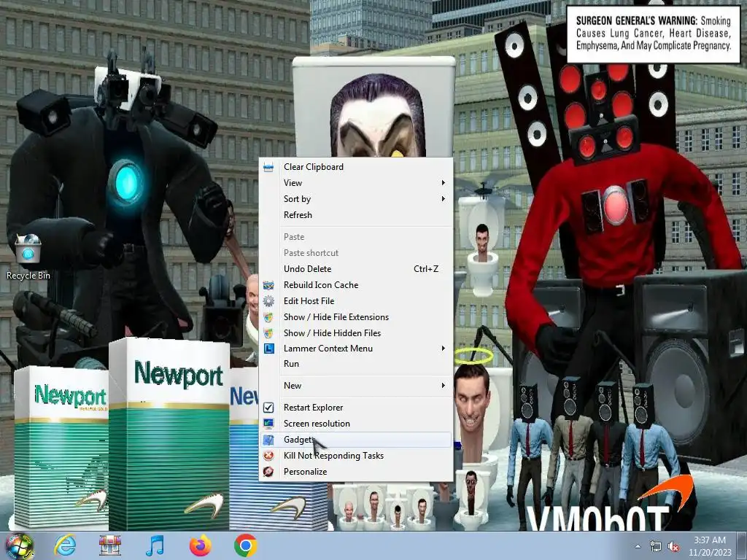Click the Gadgets entry icon

pos(268,440)
